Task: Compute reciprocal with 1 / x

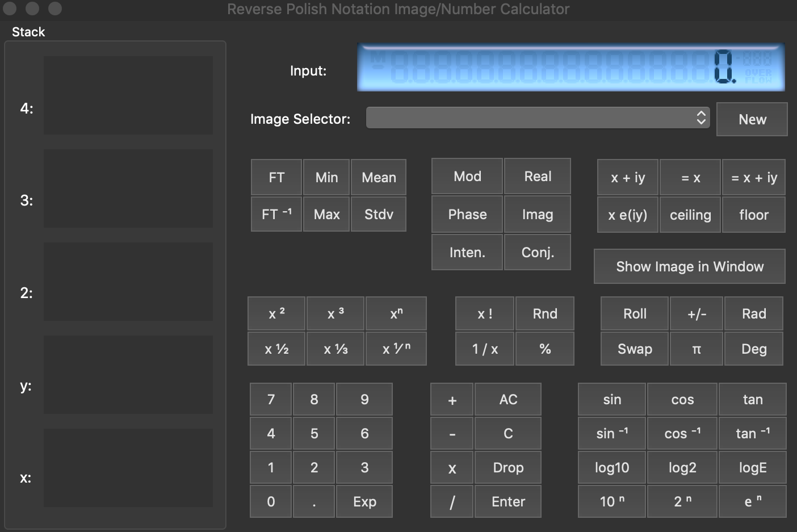Action: pos(485,349)
